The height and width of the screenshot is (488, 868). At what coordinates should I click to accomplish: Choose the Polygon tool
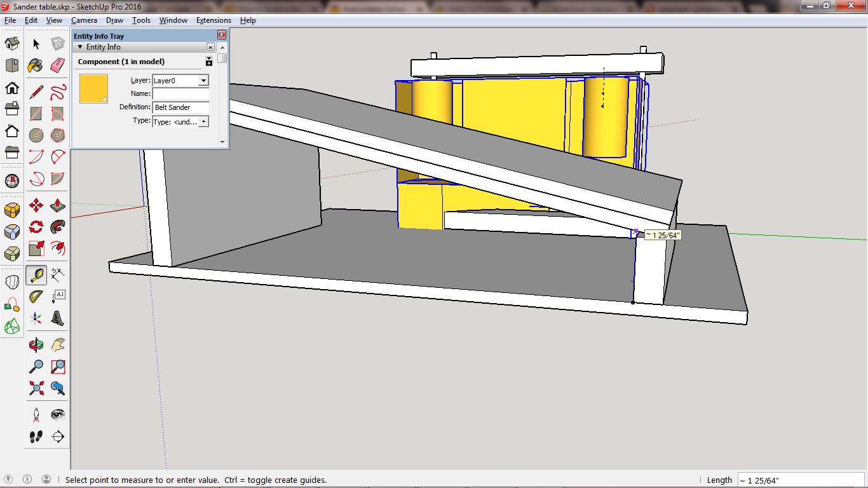(x=57, y=135)
